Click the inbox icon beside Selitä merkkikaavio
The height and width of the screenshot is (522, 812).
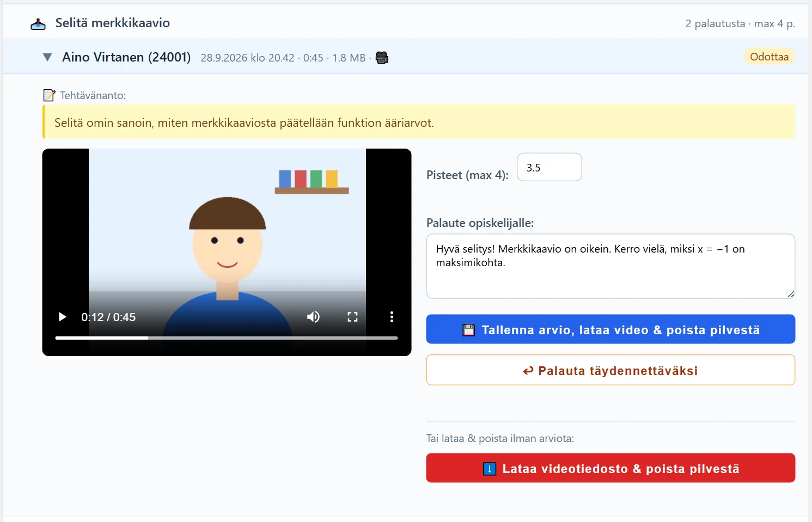click(x=38, y=24)
